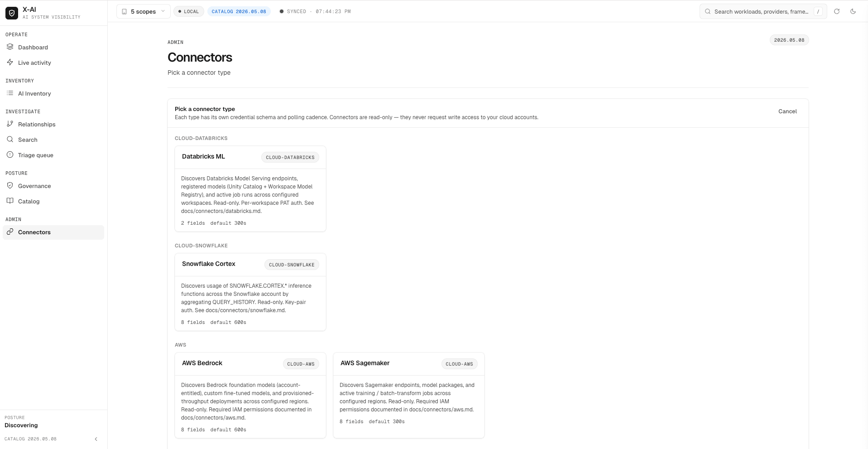
Task: Click '8 fields' on Snowflake Cortex card
Action: 193,322
